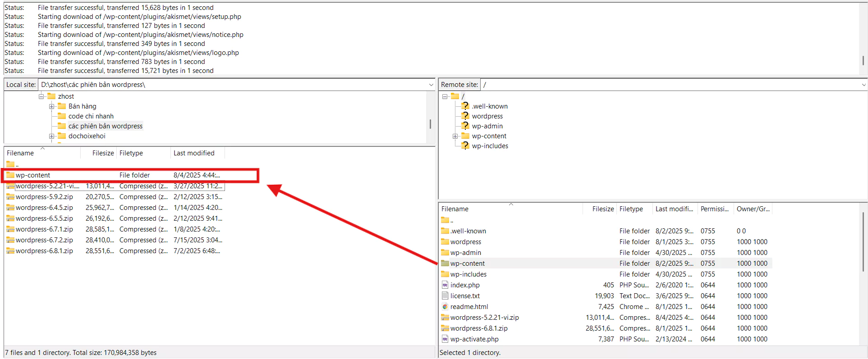
Task: Sort remote list by Permissions column
Action: pos(716,209)
